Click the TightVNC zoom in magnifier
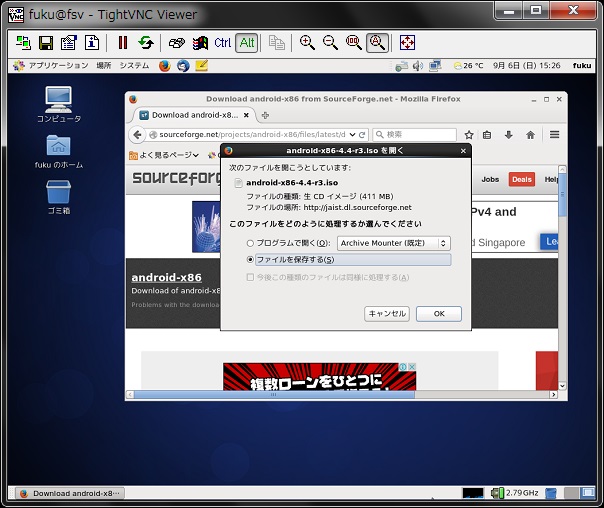Screen dimensions: 604x508 click(307, 42)
